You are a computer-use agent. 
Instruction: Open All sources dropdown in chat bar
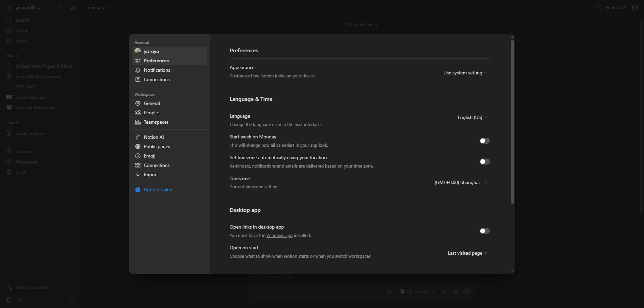pos(417,291)
